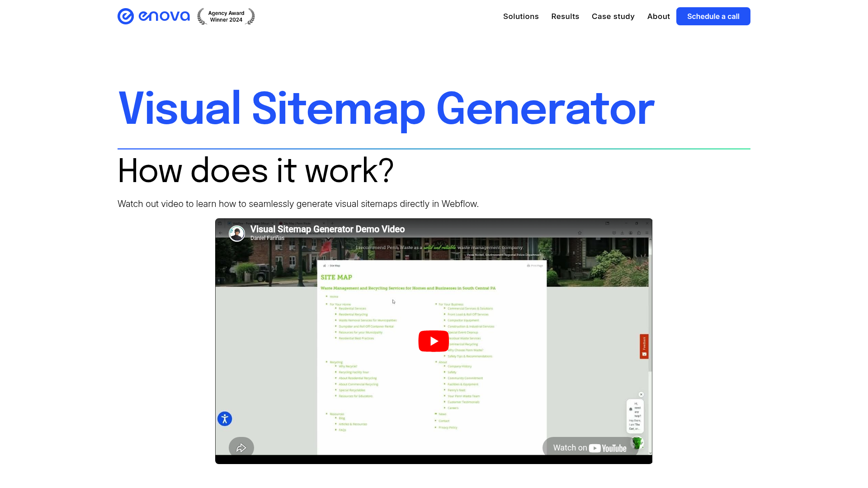Click the Visual Sitemap Generator page heading
Viewport: 868px width, 488px height.
coord(386,108)
